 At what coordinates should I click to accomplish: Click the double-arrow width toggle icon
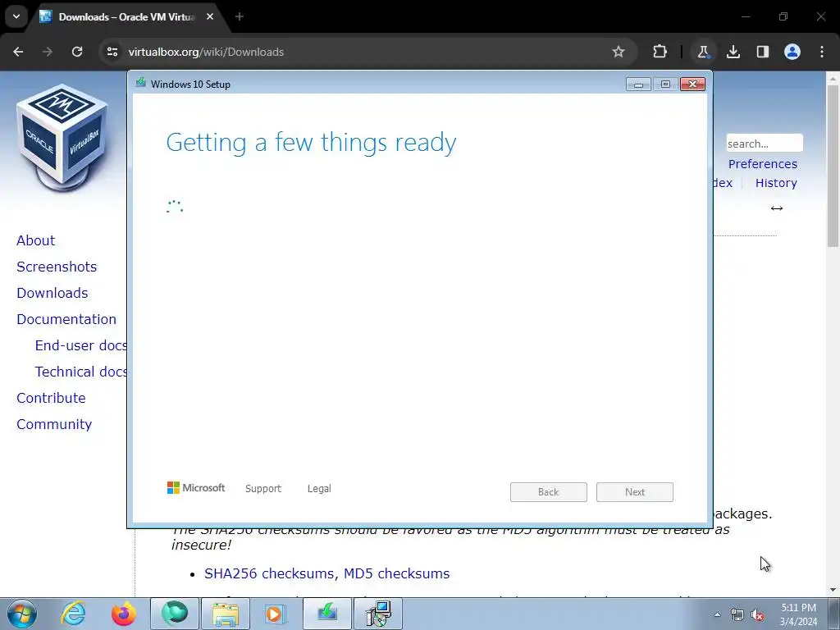pyautogui.click(x=776, y=208)
